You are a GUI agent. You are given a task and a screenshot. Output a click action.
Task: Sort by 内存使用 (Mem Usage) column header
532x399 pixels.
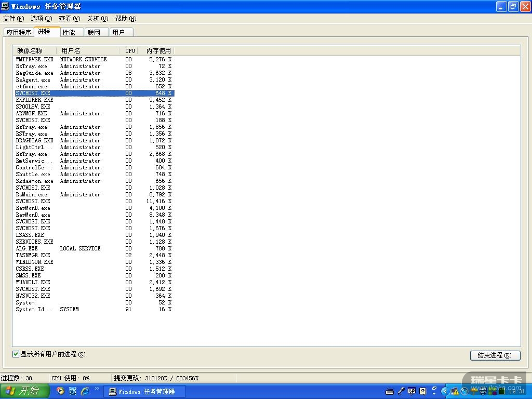156,50
